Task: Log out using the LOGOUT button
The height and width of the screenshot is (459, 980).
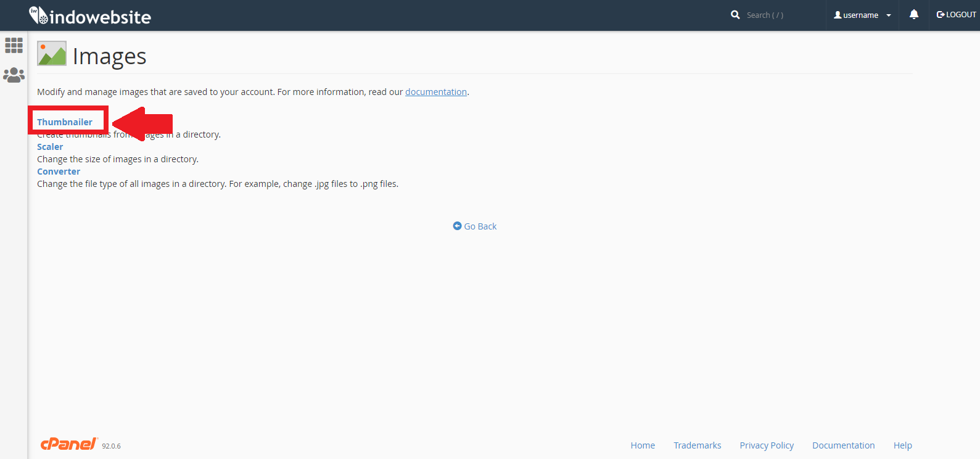Action: (956, 15)
